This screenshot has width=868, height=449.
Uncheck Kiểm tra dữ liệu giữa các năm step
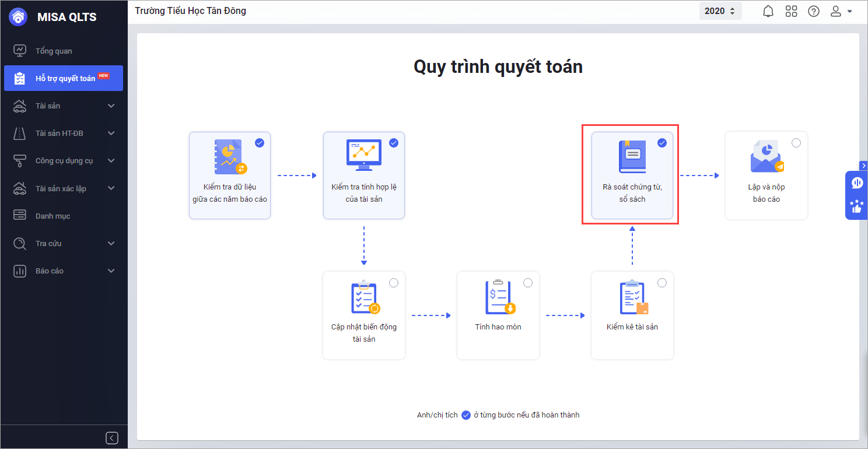coord(260,143)
